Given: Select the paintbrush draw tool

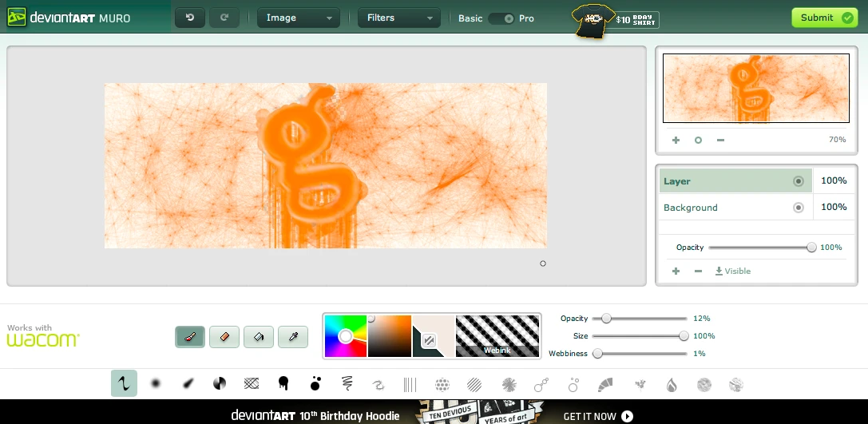Looking at the screenshot, I should (190, 336).
